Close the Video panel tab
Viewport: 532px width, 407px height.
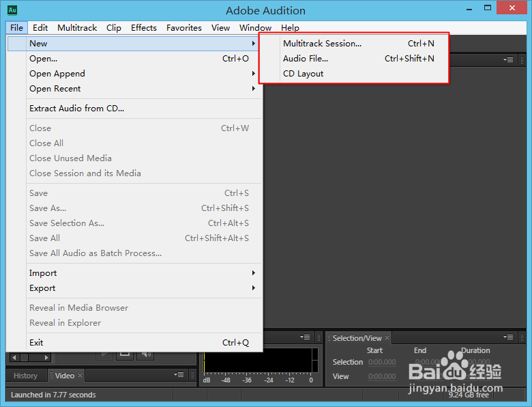pyautogui.click(x=80, y=375)
